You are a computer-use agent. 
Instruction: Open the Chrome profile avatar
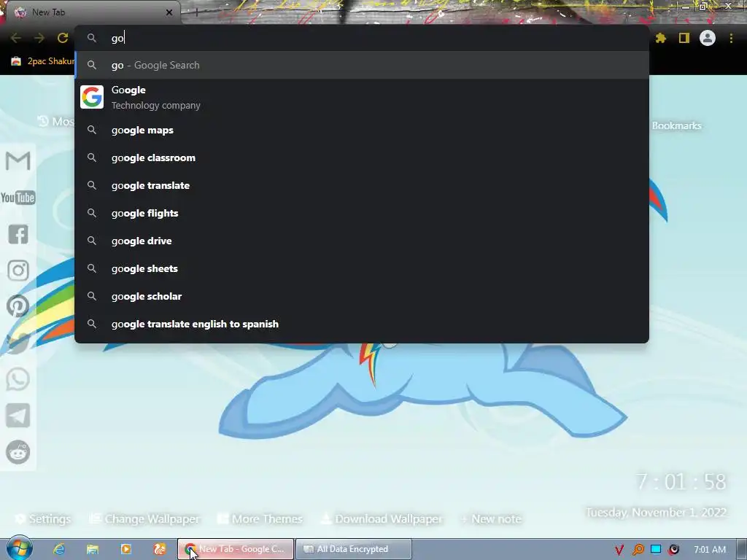pyautogui.click(x=708, y=38)
